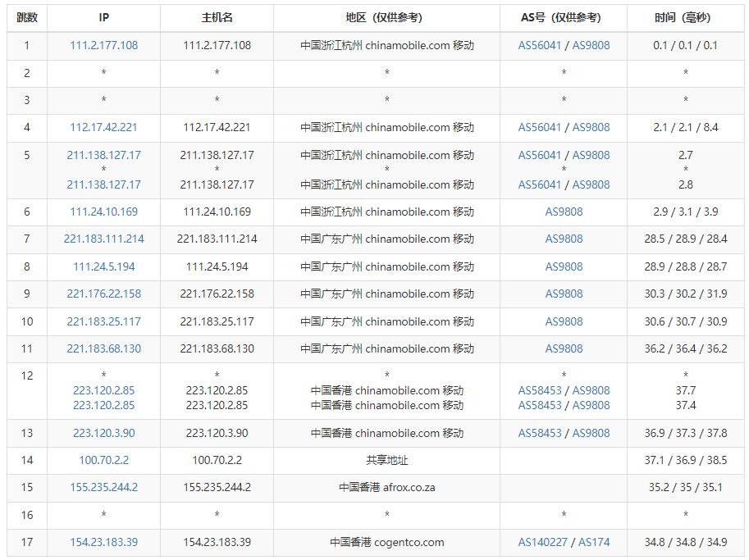Follow the AS58453 link in hop 13 row
This screenshot has width=749, height=560.
click(539, 433)
